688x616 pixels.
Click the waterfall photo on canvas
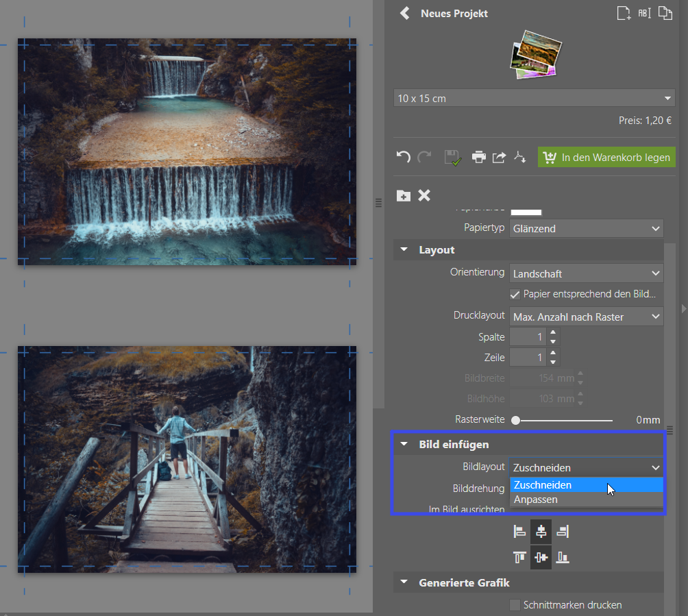click(x=186, y=151)
